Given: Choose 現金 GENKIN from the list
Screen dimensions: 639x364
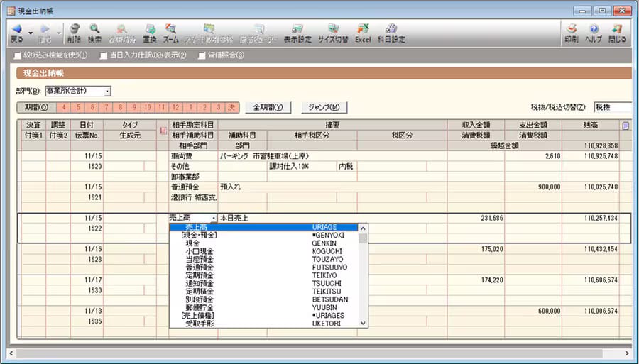Looking at the screenshot, I should [x=263, y=243].
